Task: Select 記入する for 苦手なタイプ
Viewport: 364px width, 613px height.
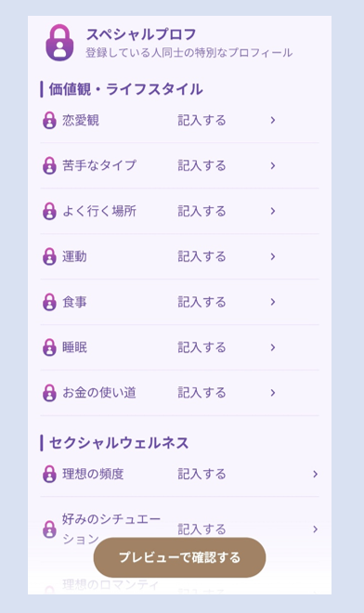Action: click(201, 165)
